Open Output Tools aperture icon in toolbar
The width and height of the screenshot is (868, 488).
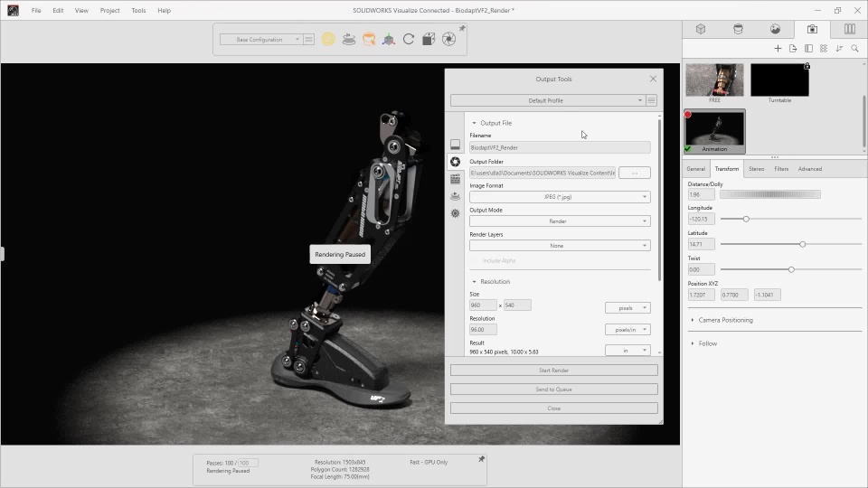[x=449, y=39]
